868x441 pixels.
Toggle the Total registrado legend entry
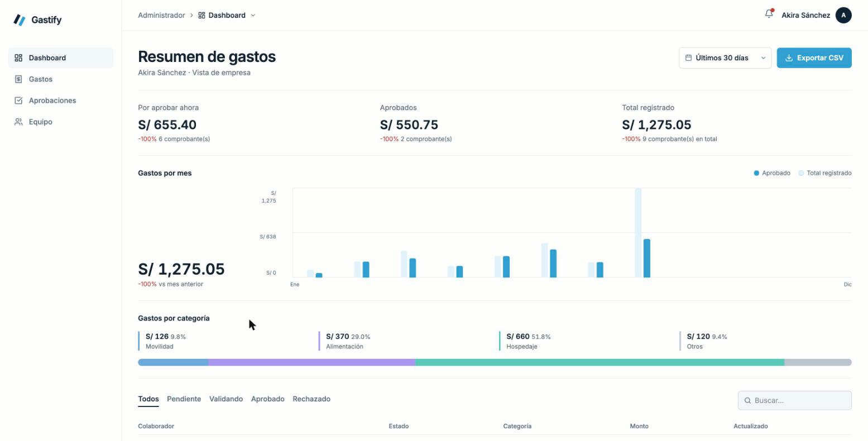[825, 173]
